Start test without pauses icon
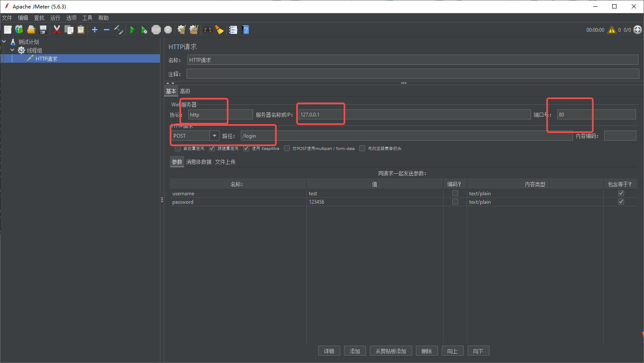 [x=144, y=30]
